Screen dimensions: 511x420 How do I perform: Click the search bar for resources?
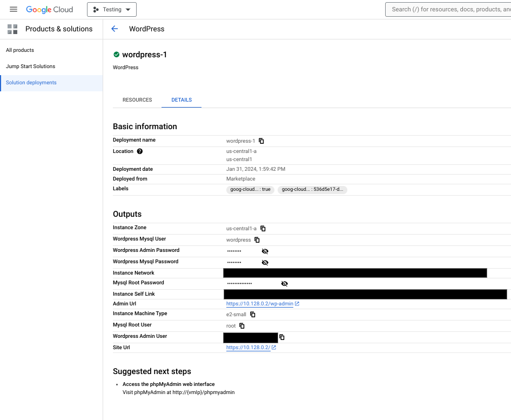[448, 9]
